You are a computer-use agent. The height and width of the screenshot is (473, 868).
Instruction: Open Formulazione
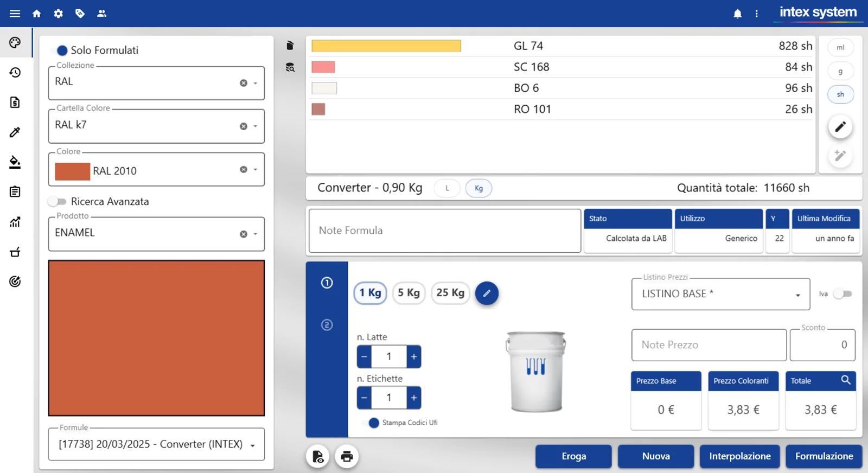tap(824, 456)
